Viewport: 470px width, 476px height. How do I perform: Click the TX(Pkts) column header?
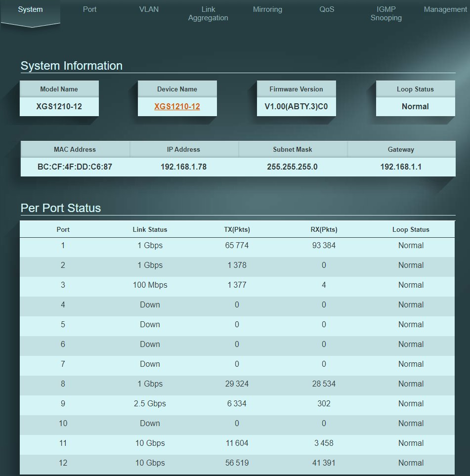237,229
